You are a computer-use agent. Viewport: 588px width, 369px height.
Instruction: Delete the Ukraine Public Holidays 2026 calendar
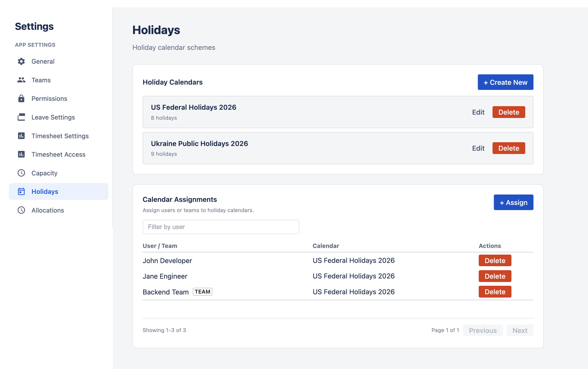[509, 148]
